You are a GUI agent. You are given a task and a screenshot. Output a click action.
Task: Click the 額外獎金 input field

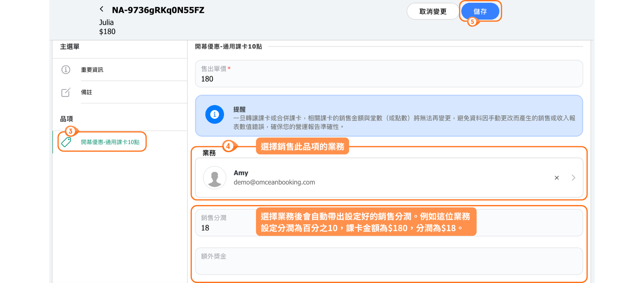389,265
